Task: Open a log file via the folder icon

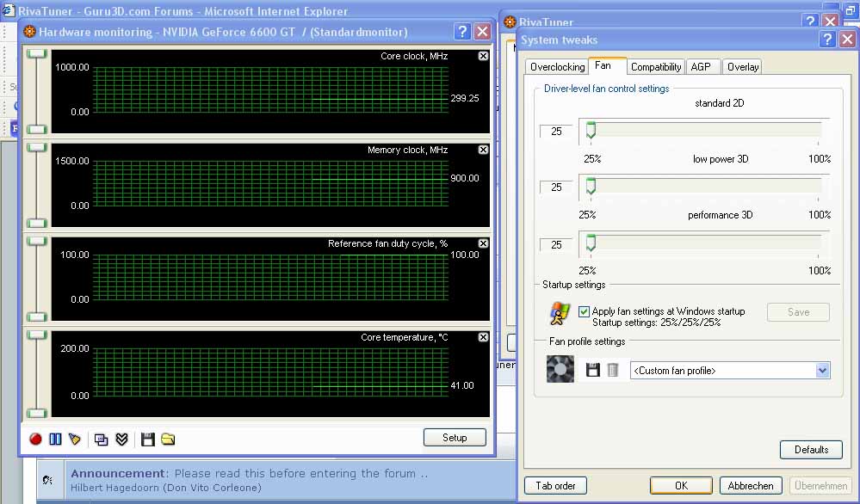Action: 168,439
